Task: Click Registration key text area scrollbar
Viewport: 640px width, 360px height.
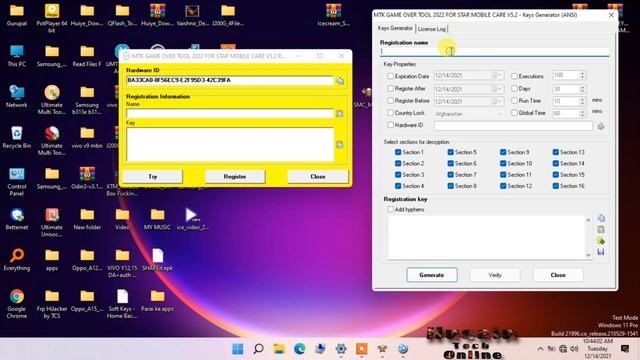Action: tap(588, 238)
